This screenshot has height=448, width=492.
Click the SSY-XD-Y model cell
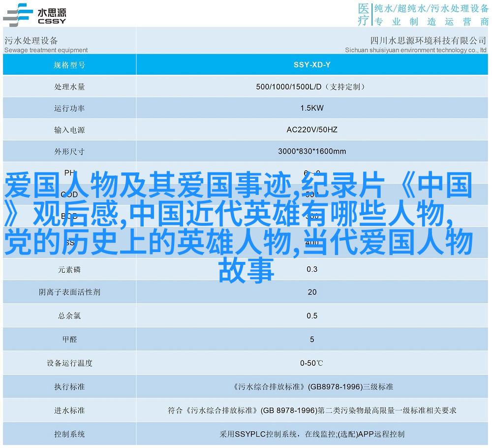pos(312,64)
